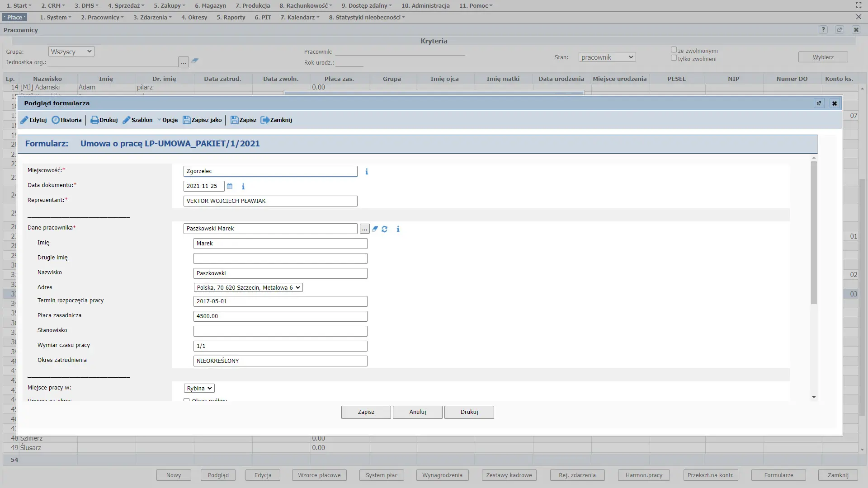Click the Anuluj button below the form
Viewport: 868px width, 488px height.
coord(417,412)
